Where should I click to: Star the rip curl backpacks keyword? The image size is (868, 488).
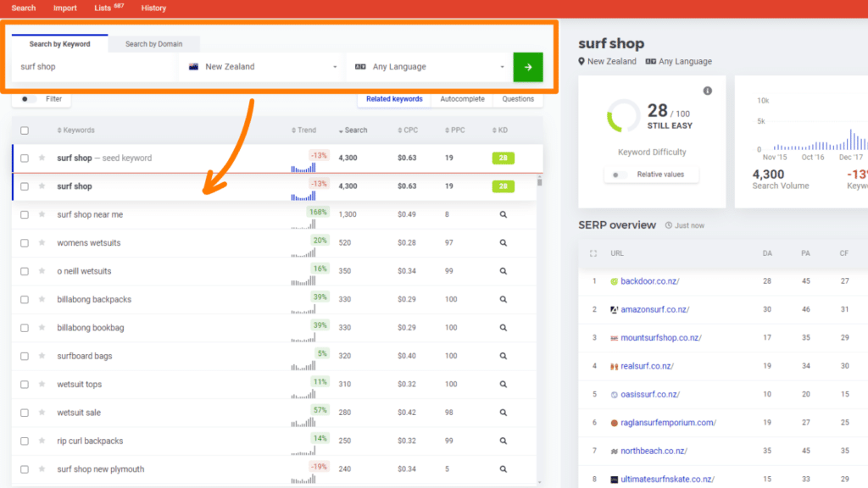pos(42,441)
